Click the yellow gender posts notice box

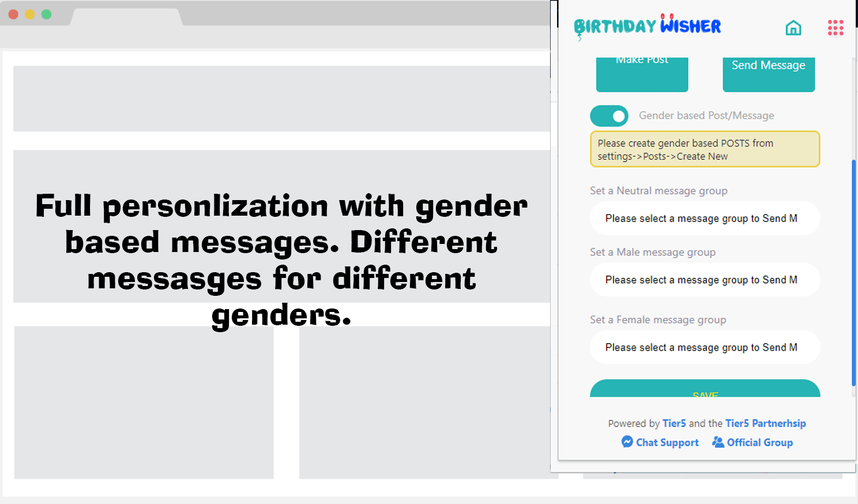(x=705, y=149)
